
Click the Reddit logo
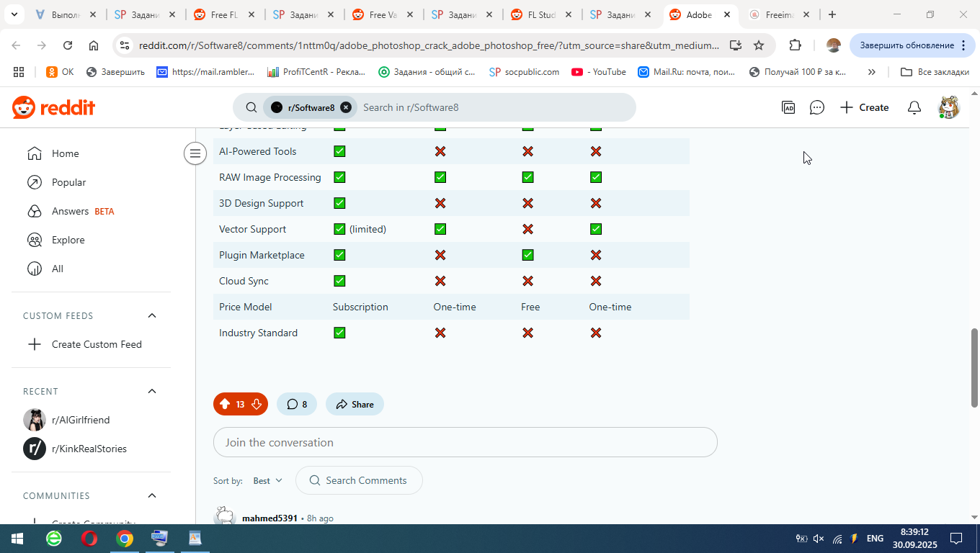coord(54,108)
